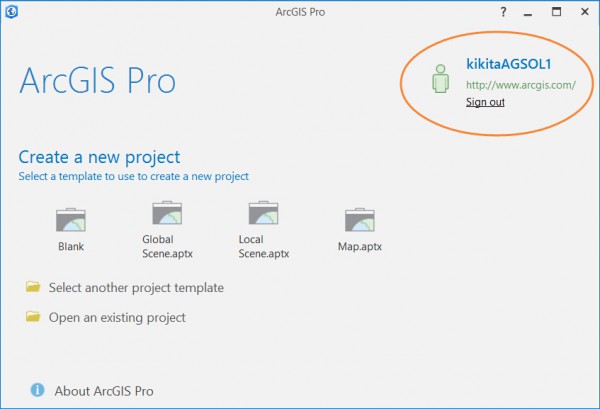This screenshot has height=409, width=600.
Task: Open help with the question mark button
Action: (x=503, y=12)
